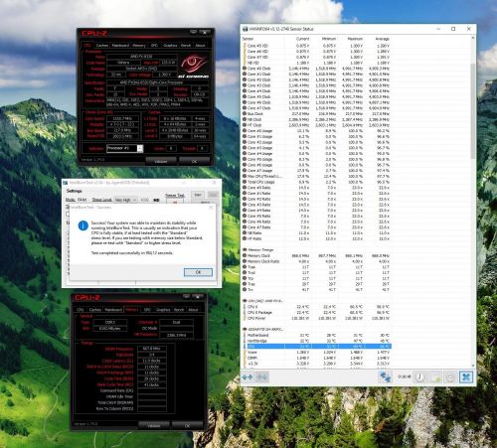497x448 pixels.
Task: Open the Processor #1 selection dropdown in CPU-Z
Action: pos(140,148)
